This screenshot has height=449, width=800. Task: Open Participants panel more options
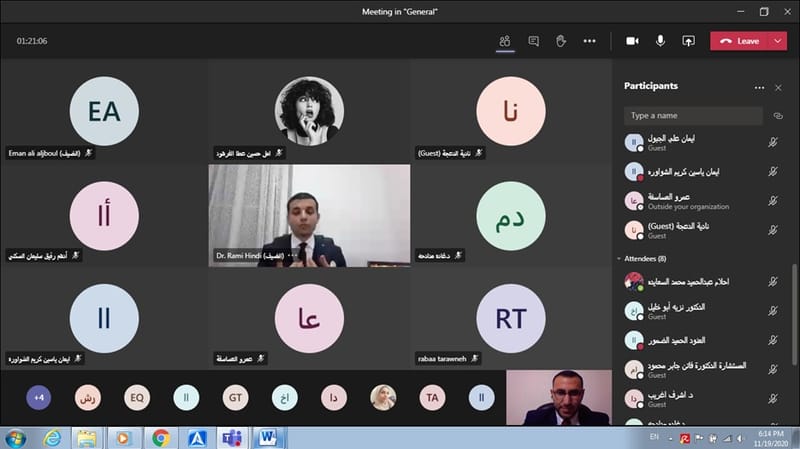point(759,87)
